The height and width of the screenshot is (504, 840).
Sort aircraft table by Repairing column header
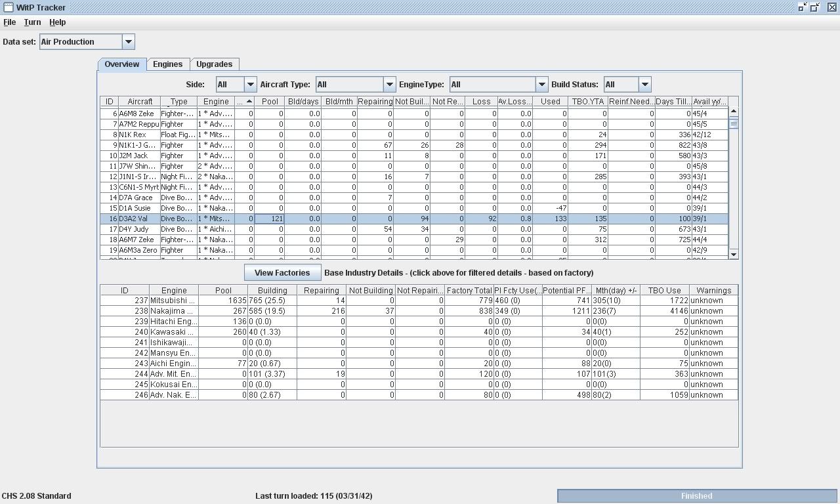coord(375,102)
